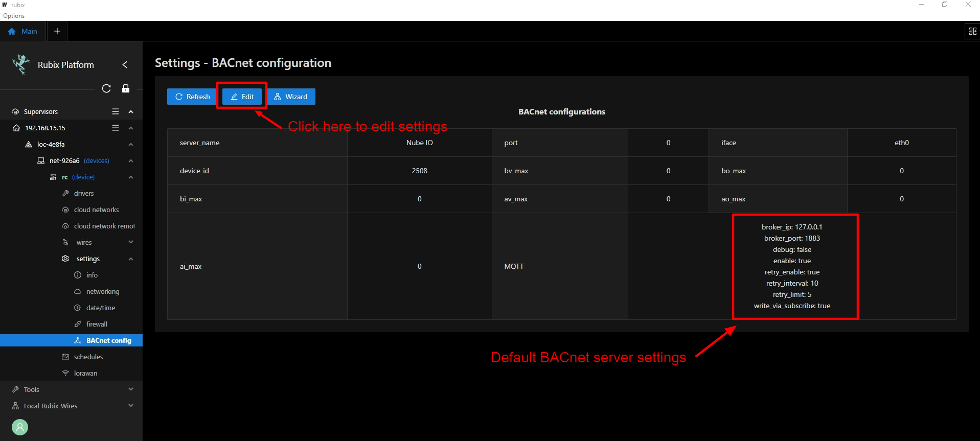This screenshot has height=441, width=980.
Task: Collapse the loc-4e8fa location node
Action: click(x=131, y=144)
